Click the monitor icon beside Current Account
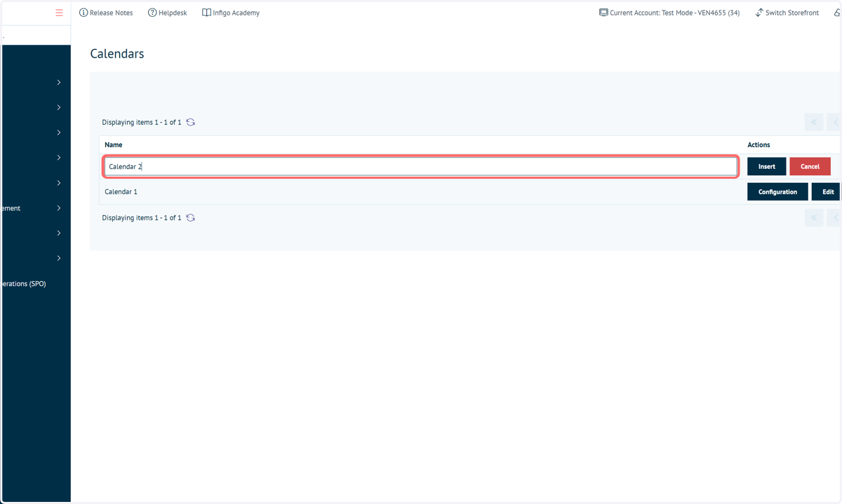Screen dimensions: 842x504 (x=603, y=13)
